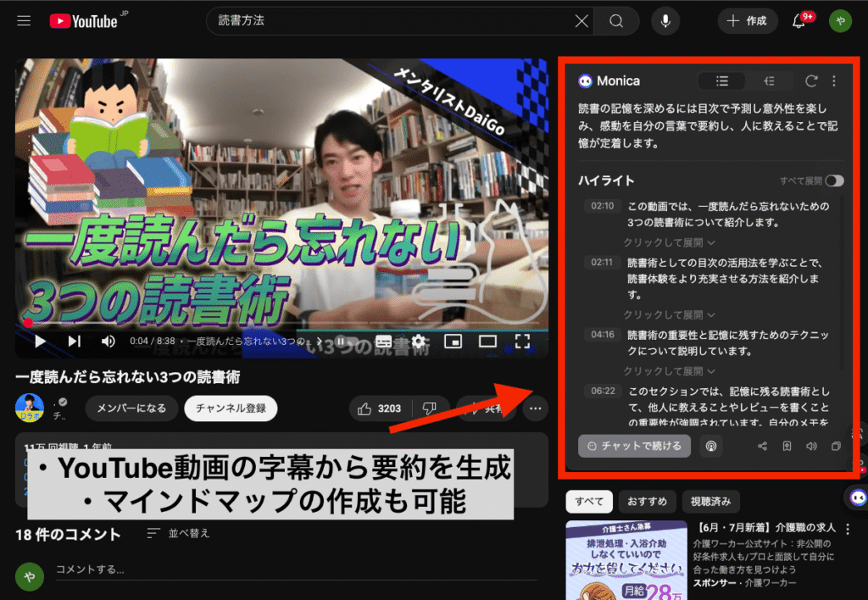Open the 作成 create button
Screen dimensions: 868x600
748,21
